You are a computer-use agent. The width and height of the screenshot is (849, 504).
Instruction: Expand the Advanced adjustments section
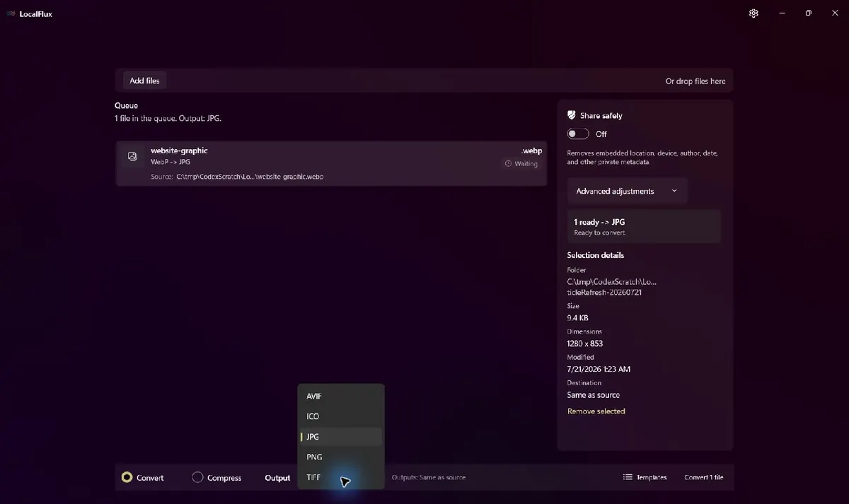[x=627, y=191]
